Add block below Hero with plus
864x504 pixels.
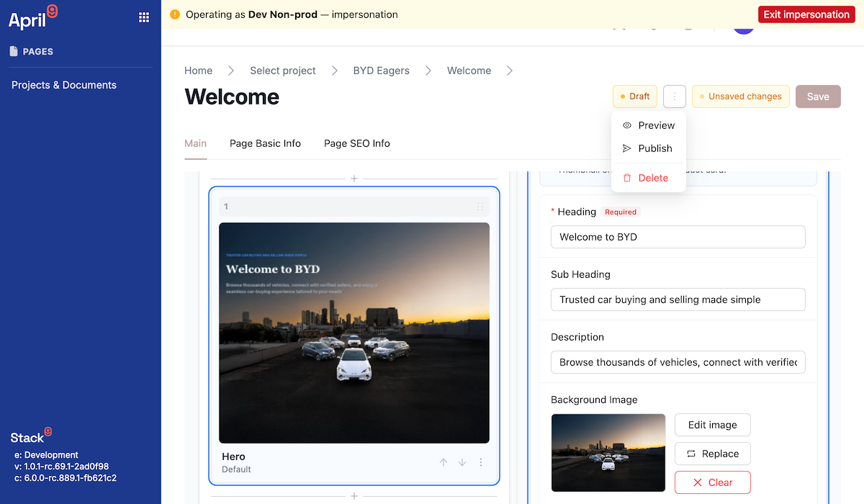click(354, 496)
